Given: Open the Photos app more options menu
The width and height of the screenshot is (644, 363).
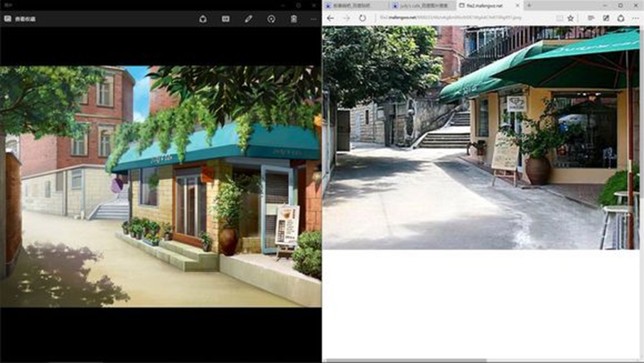Looking at the screenshot, I should [x=313, y=19].
